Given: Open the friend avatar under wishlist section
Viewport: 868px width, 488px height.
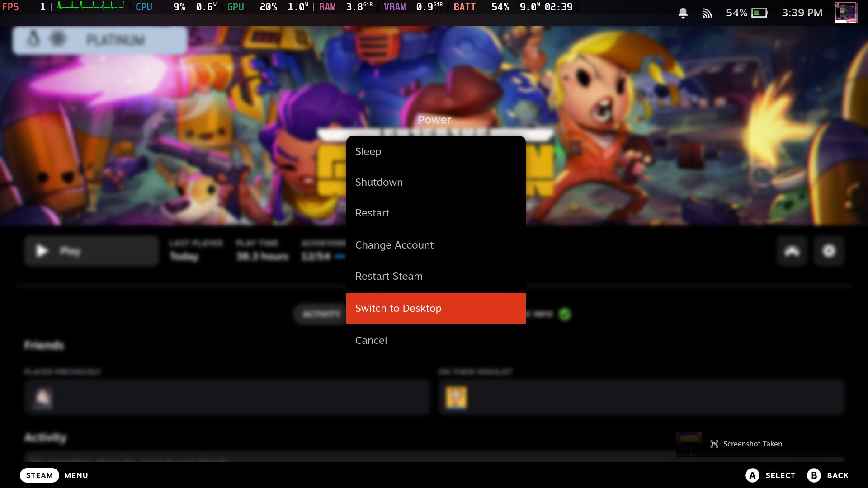Looking at the screenshot, I should coord(456,398).
